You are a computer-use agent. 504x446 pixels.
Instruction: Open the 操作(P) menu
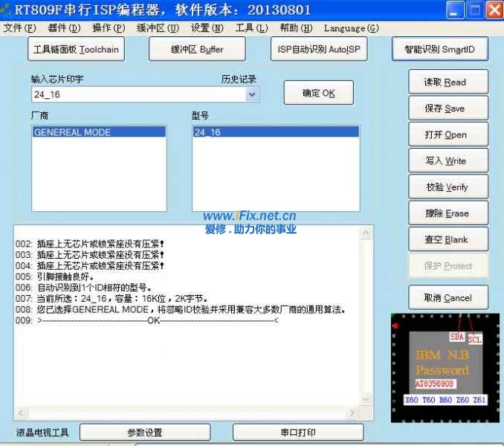pyautogui.click(x=109, y=28)
